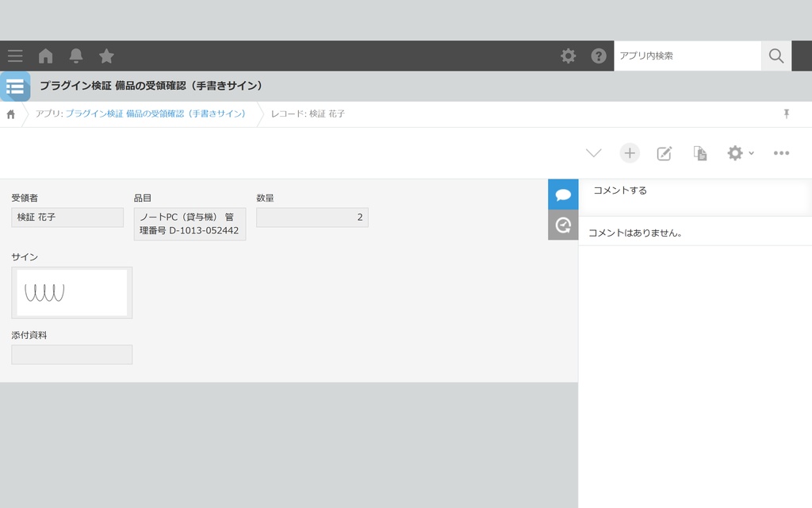The image size is (812, 508).
Task: Click the 数量 value 2
Action: tap(312, 217)
